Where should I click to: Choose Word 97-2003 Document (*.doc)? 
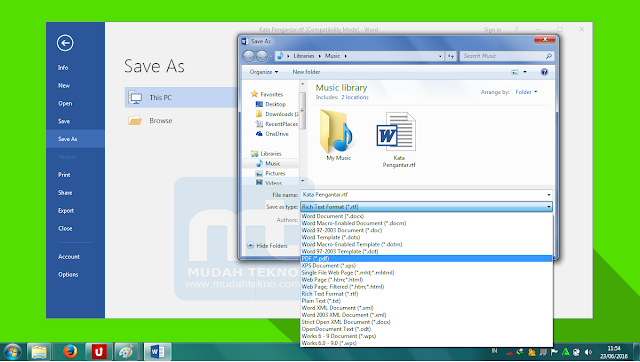pyautogui.click(x=426, y=230)
